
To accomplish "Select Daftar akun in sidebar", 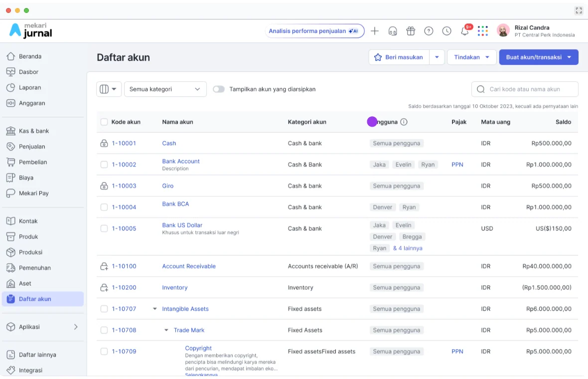I will click(43, 299).
